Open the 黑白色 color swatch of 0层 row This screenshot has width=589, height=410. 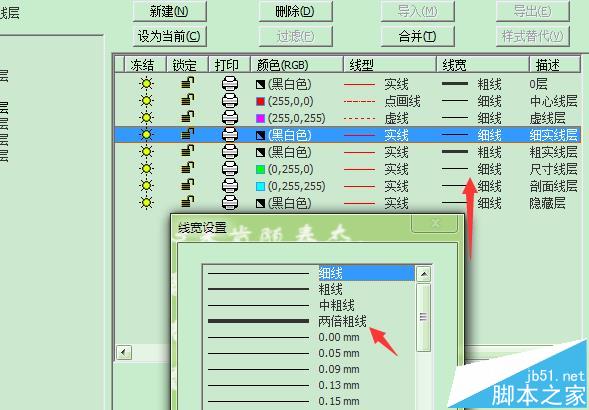(x=260, y=85)
